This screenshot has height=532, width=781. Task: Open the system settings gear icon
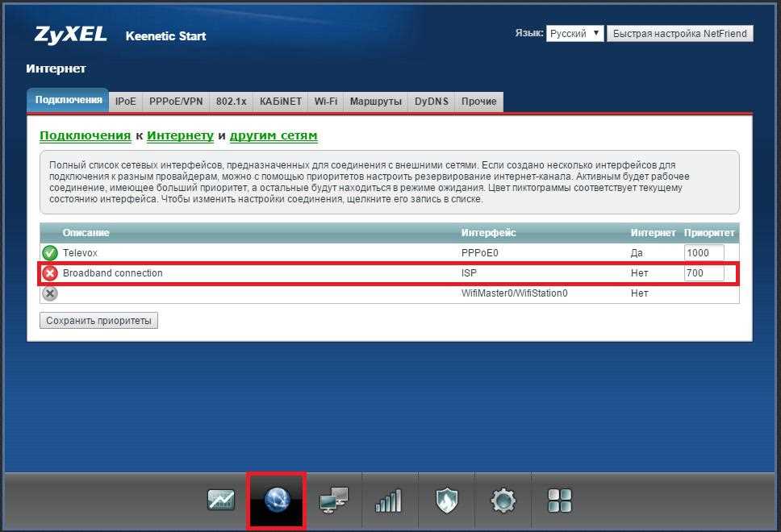(x=503, y=500)
